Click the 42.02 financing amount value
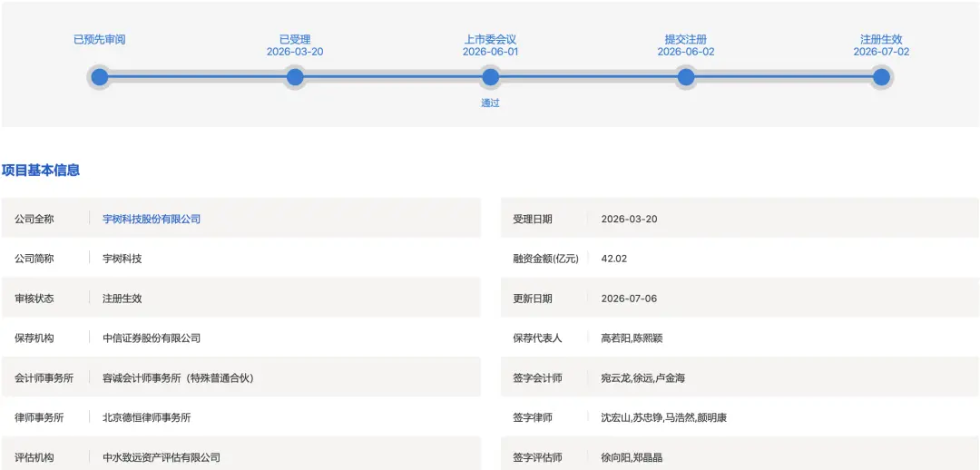The image size is (980, 470). 613,259
